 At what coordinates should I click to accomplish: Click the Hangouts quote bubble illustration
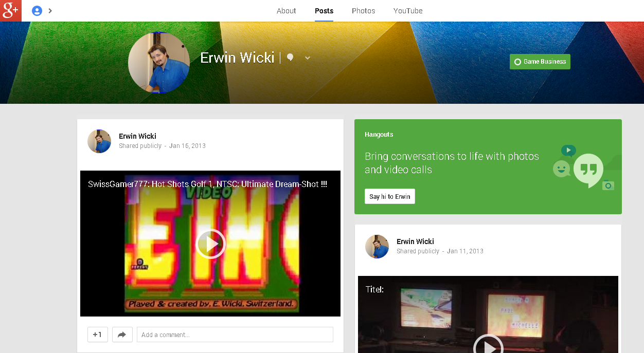click(588, 171)
